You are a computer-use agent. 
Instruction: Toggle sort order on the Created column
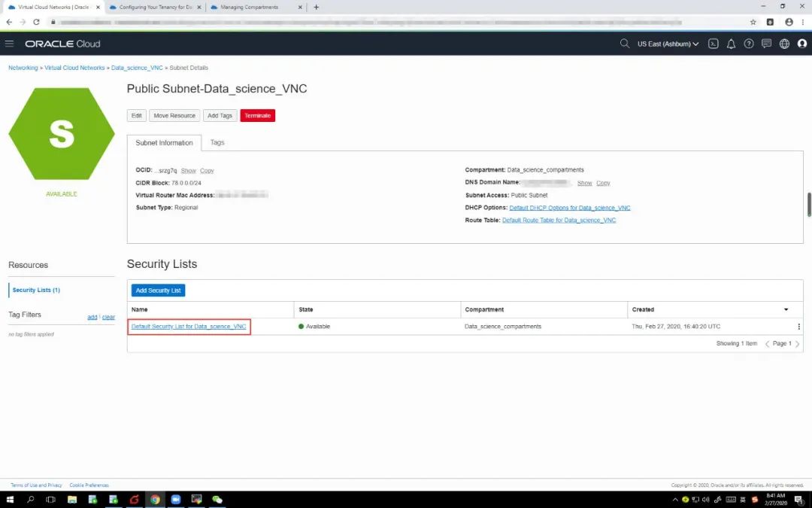click(786, 309)
